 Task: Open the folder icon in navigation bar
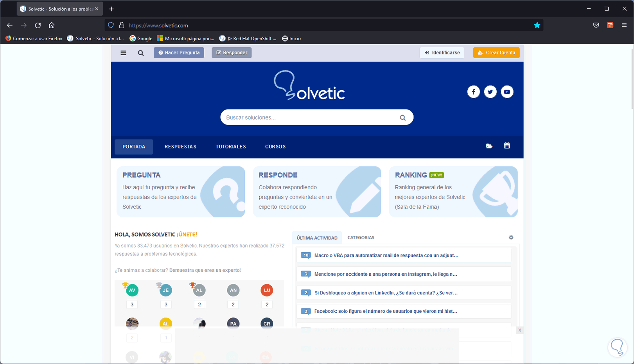(x=489, y=146)
